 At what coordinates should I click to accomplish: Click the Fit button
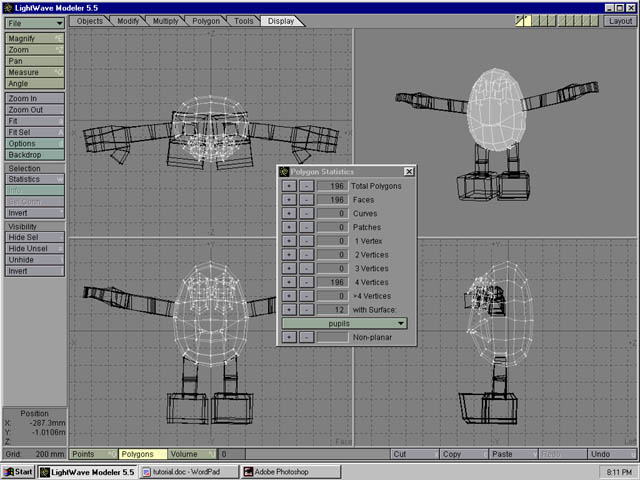click(34, 121)
